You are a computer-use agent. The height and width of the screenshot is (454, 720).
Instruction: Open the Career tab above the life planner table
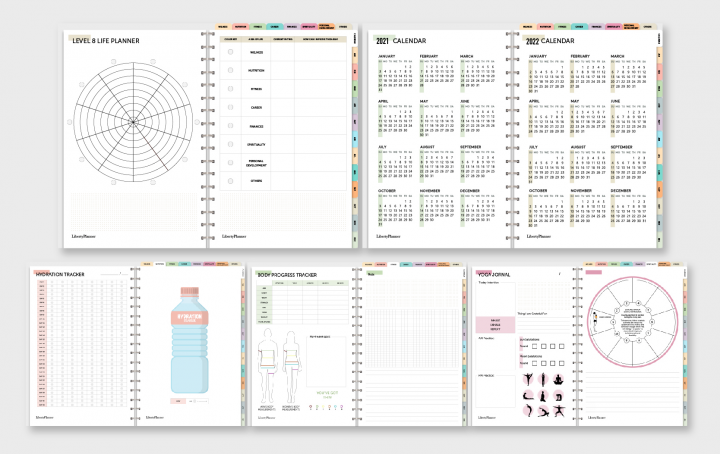click(x=275, y=27)
